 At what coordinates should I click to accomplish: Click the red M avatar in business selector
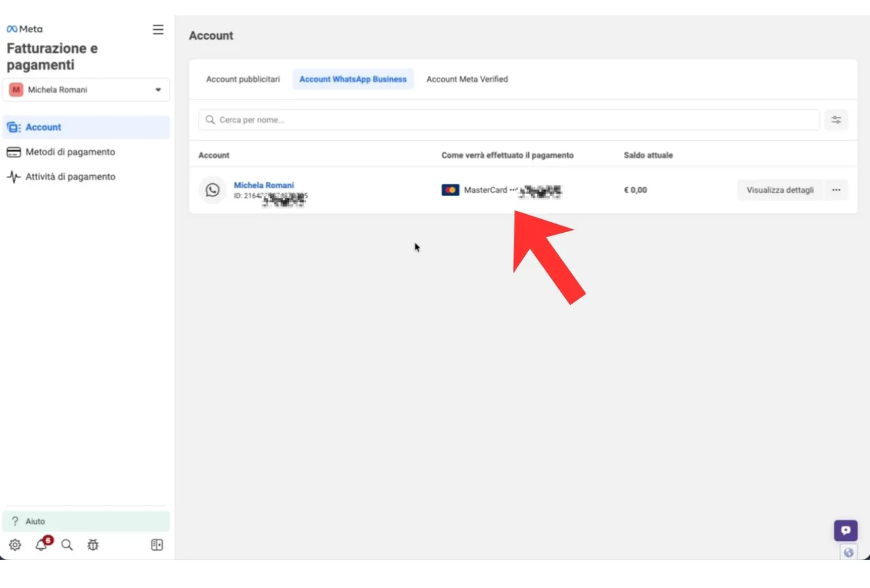point(16,89)
